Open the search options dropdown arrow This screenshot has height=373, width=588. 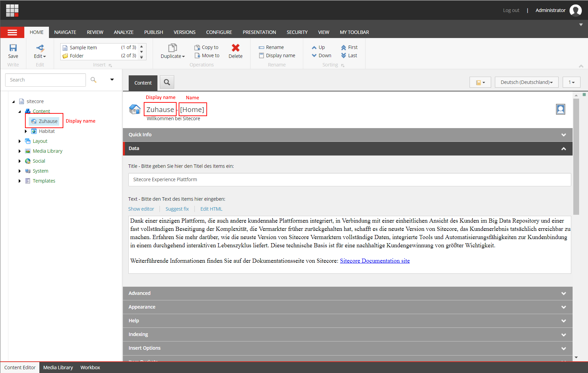[112, 79]
